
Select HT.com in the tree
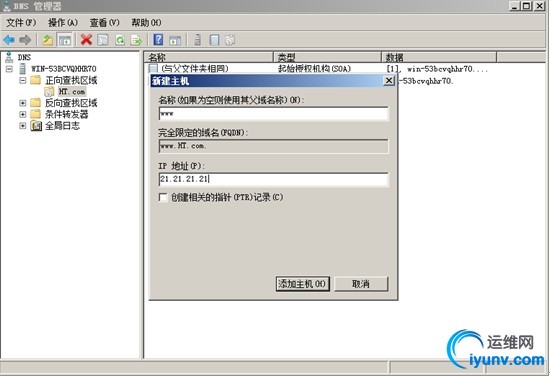(72, 92)
